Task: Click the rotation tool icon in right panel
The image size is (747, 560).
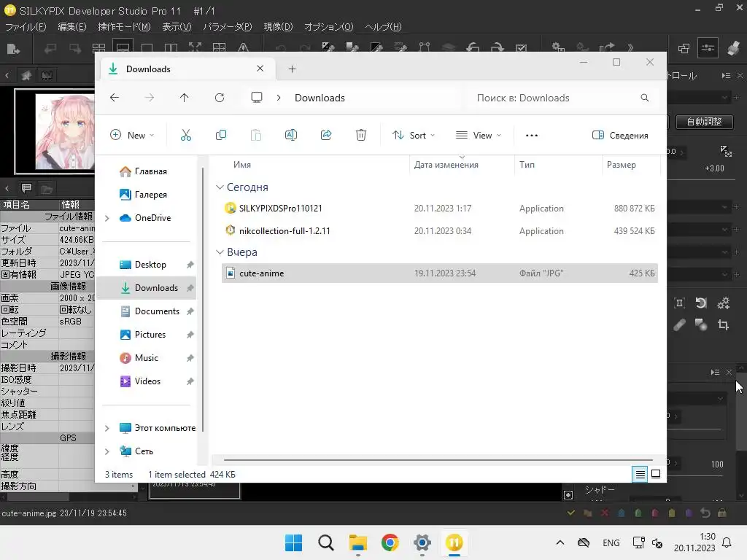Action: coord(701,303)
